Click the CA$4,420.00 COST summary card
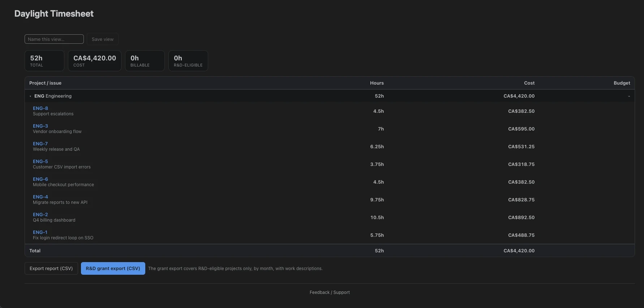The height and width of the screenshot is (308, 644). (95, 61)
